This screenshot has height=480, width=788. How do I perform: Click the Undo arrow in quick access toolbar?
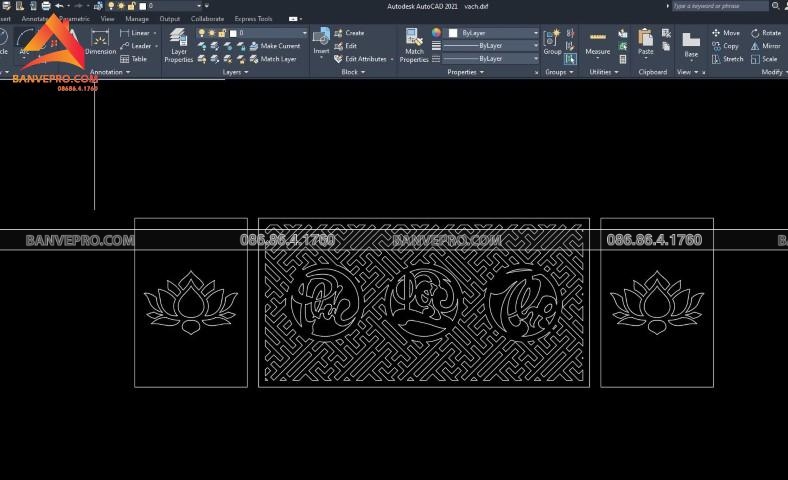(x=59, y=6)
